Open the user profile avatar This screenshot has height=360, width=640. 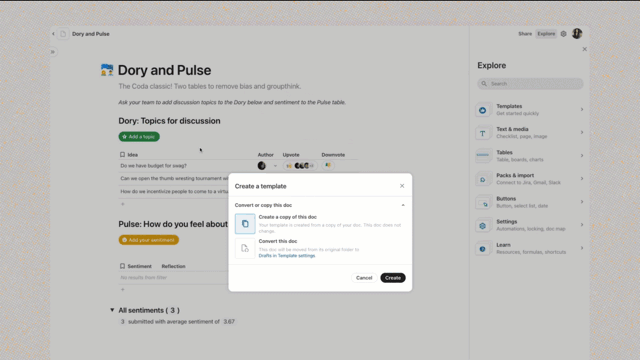(x=577, y=34)
